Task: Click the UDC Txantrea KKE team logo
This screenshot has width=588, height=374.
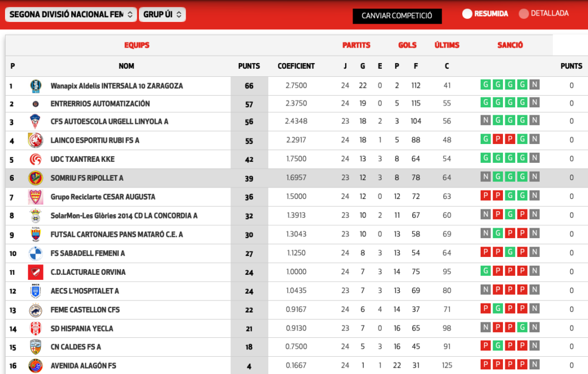Action: coord(35,159)
